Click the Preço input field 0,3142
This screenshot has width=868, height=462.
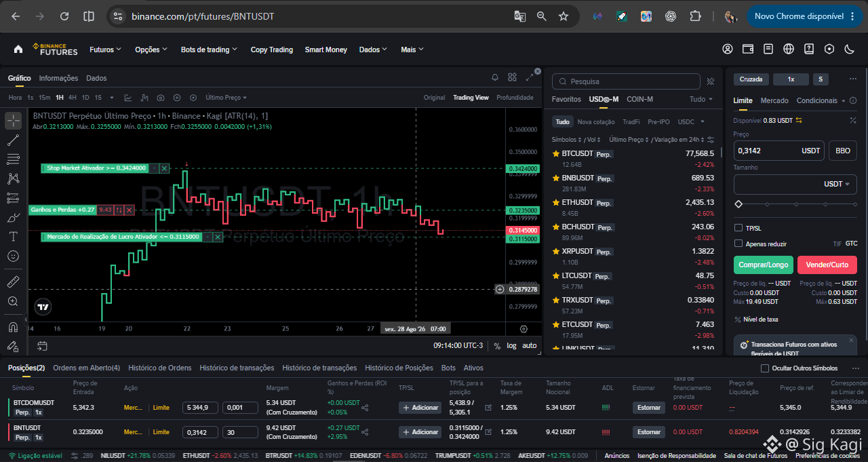click(x=778, y=151)
